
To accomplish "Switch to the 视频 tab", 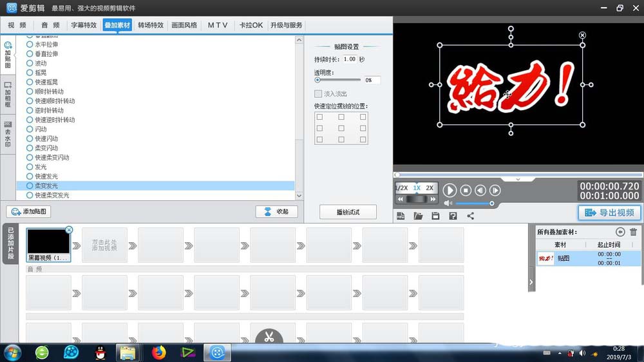I will pyautogui.click(x=17, y=25).
